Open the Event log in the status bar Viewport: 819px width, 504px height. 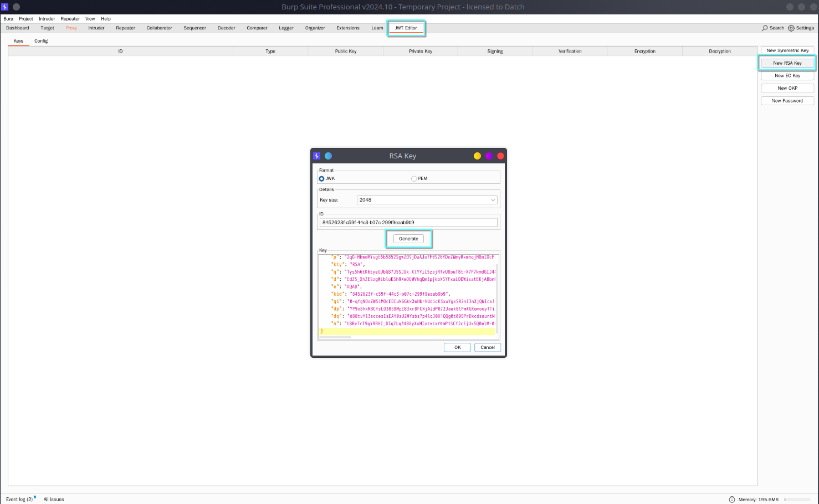click(19, 499)
